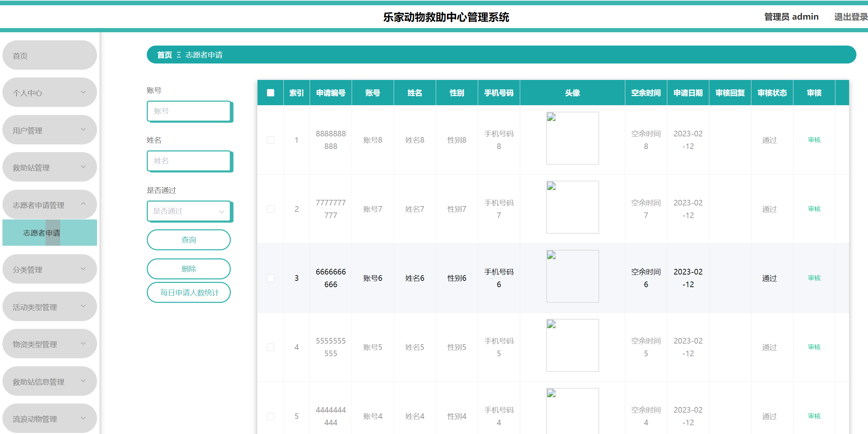Expand the 流浪动物管理 sidebar menu
Screen dimensions: 868x434
click(49, 419)
